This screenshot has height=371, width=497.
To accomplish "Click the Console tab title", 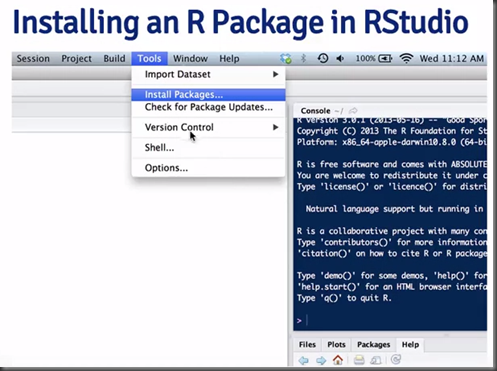I will click(x=315, y=111).
